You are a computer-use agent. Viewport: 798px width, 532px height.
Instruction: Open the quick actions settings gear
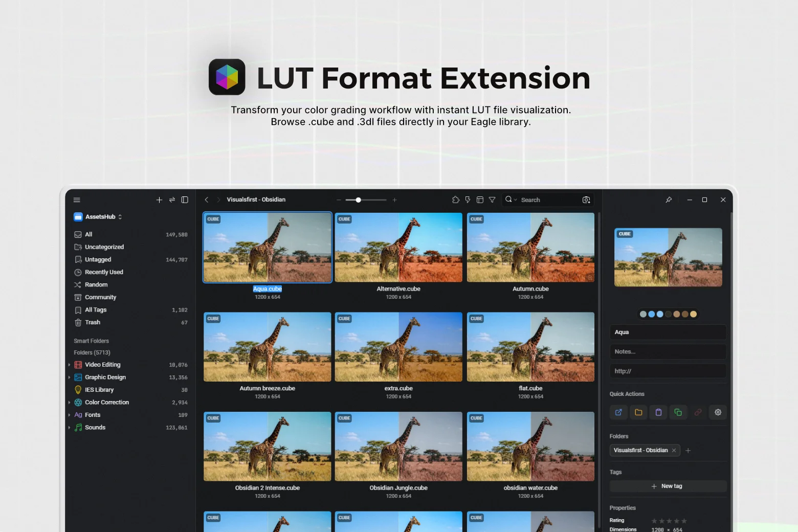coord(718,412)
